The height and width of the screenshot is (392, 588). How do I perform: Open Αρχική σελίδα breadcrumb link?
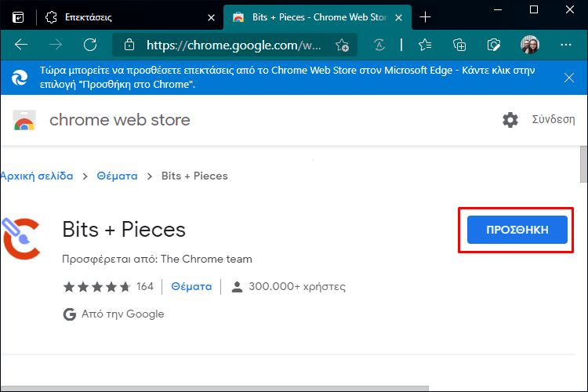37,176
